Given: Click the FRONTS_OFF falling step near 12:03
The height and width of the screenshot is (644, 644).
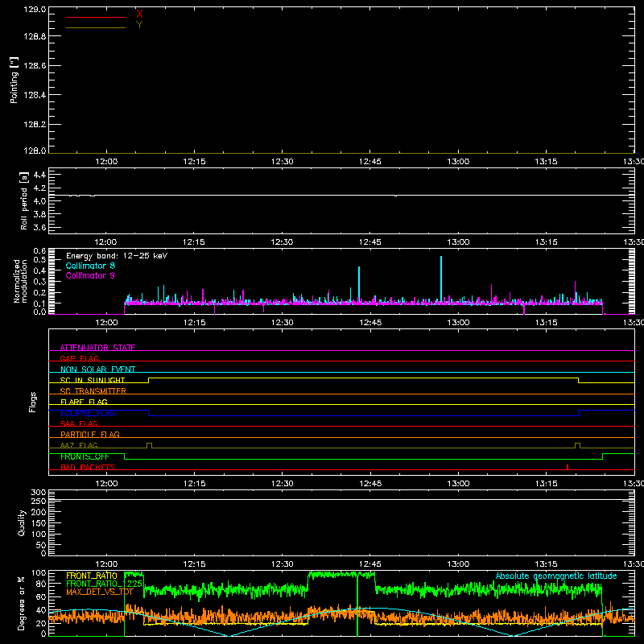Looking at the screenshot, I should pyautogui.click(x=125, y=456).
